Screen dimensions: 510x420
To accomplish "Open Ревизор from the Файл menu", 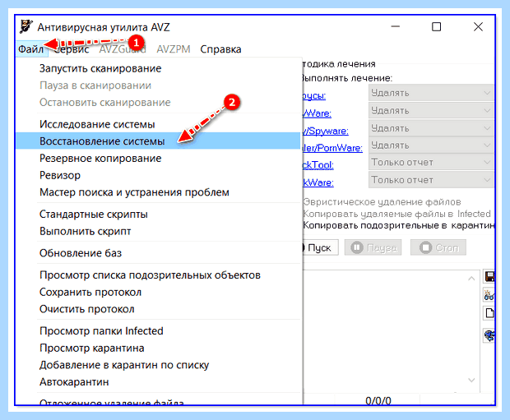I will (x=158, y=175).
